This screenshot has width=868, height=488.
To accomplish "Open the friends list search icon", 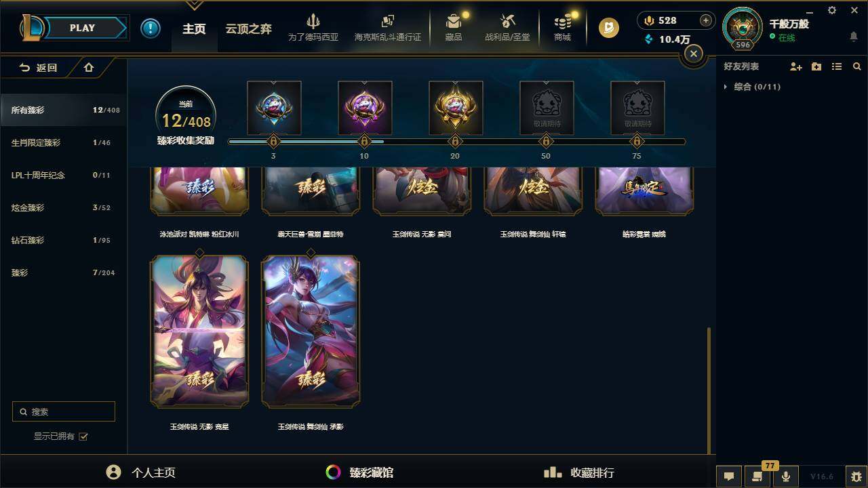I will click(x=857, y=66).
